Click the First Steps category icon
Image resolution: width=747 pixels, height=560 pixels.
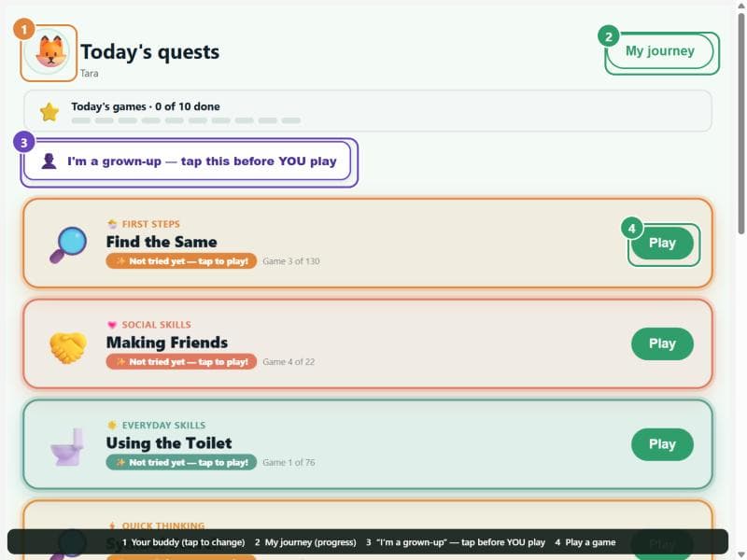[112, 224]
